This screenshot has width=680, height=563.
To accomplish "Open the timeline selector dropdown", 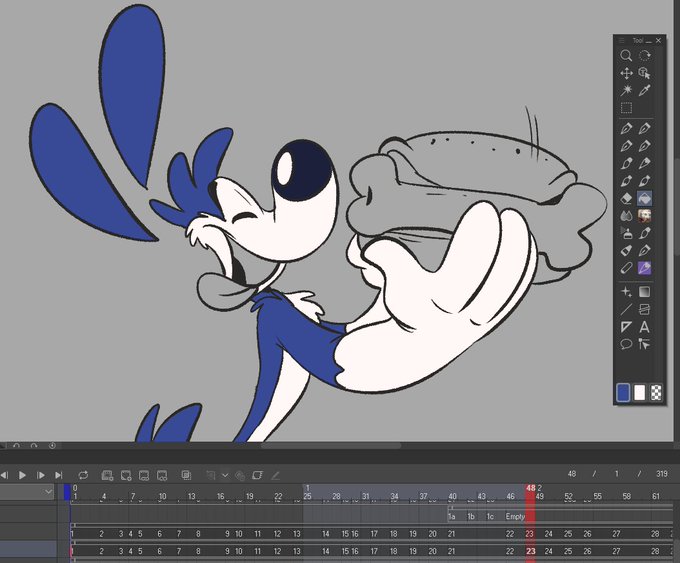I will (x=27, y=492).
